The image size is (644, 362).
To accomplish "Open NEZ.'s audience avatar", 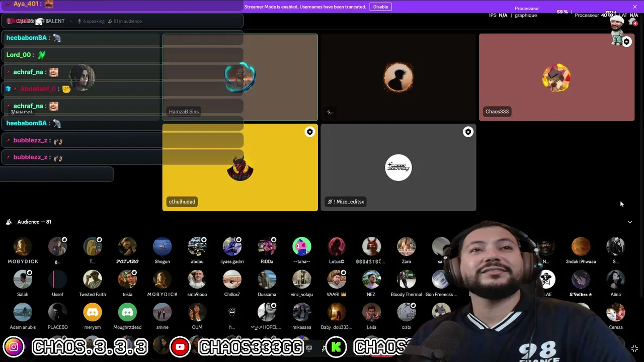I will pyautogui.click(x=371, y=279).
